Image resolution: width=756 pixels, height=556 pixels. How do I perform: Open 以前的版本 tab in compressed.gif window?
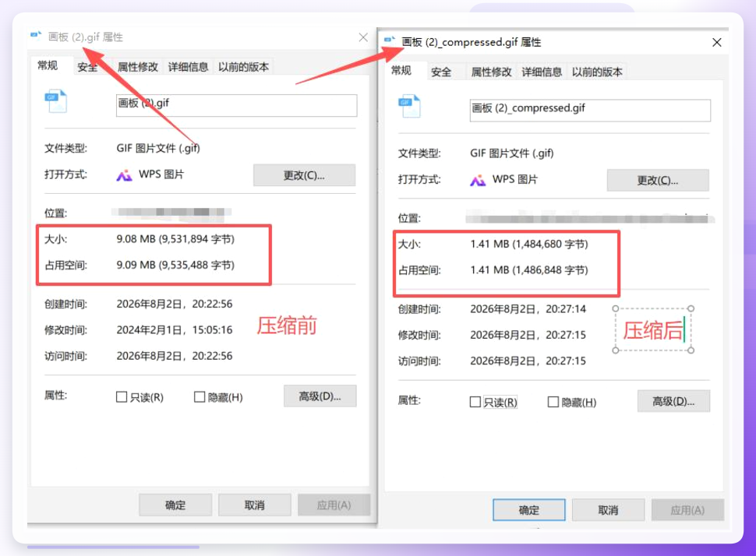coord(597,72)
